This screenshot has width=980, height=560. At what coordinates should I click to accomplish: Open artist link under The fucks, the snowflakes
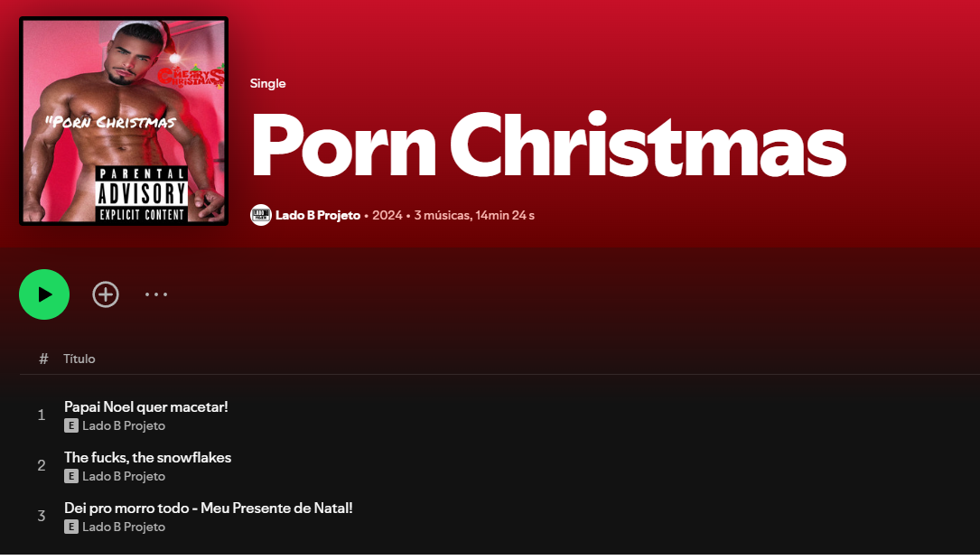click(x=124, y=476)
